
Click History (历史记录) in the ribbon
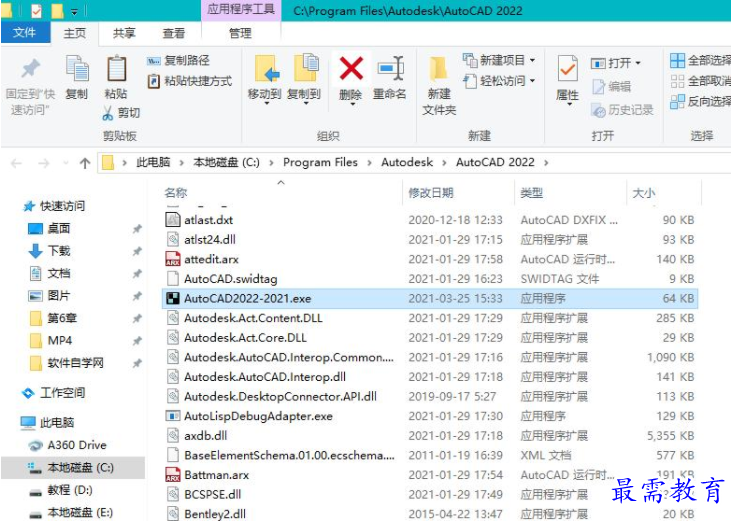(622, 110)
